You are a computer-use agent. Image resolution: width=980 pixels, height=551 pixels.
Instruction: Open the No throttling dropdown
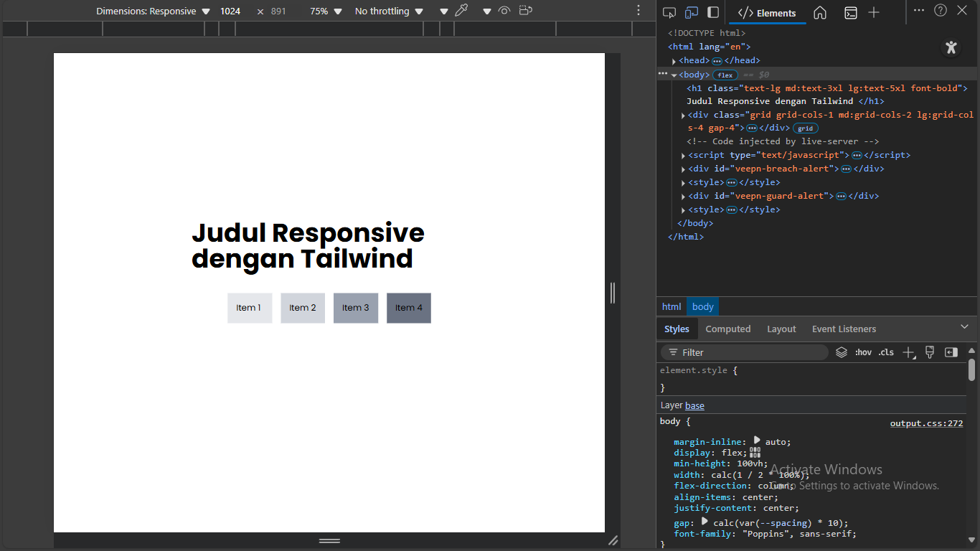tap(389, 11)
